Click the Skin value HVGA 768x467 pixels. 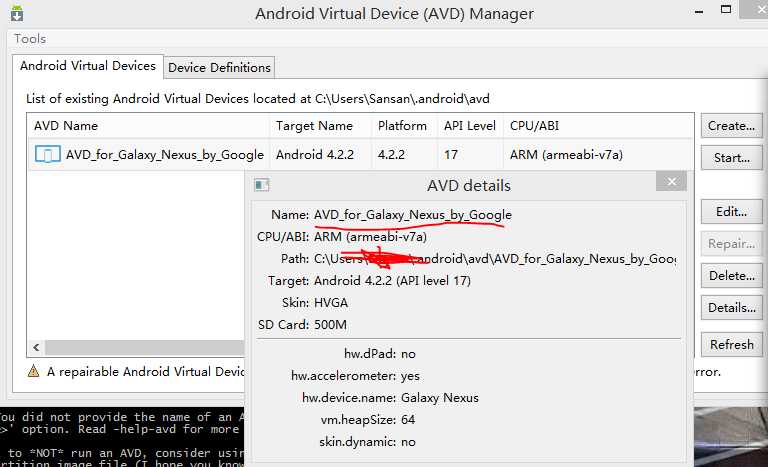pyautogui.click(x=331, y=303)
